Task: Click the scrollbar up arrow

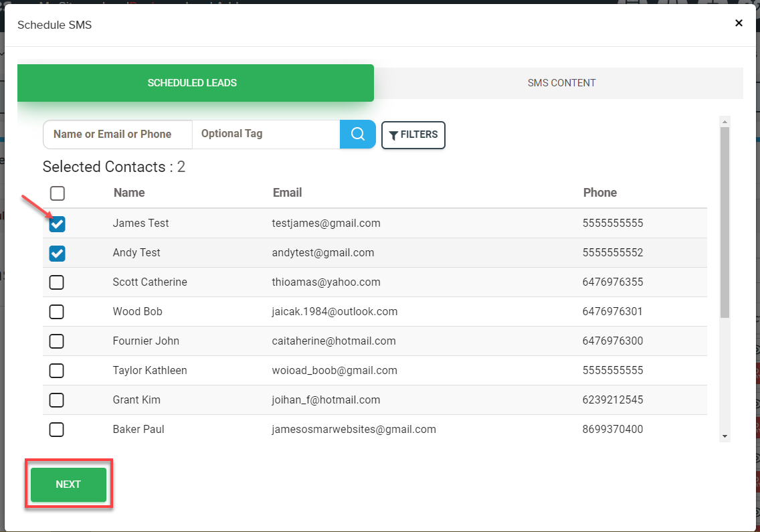Action: (x=725, y=121)
